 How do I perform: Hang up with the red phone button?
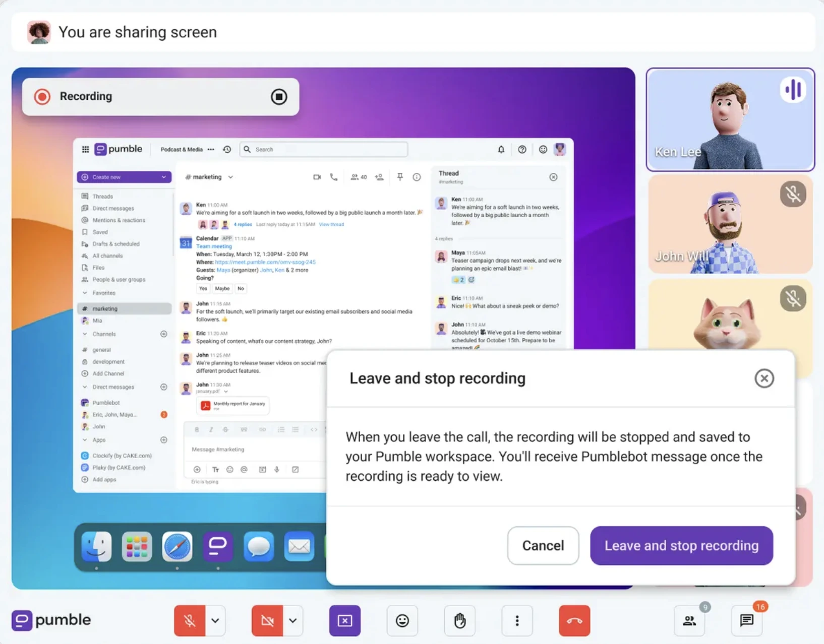[574, 620]
